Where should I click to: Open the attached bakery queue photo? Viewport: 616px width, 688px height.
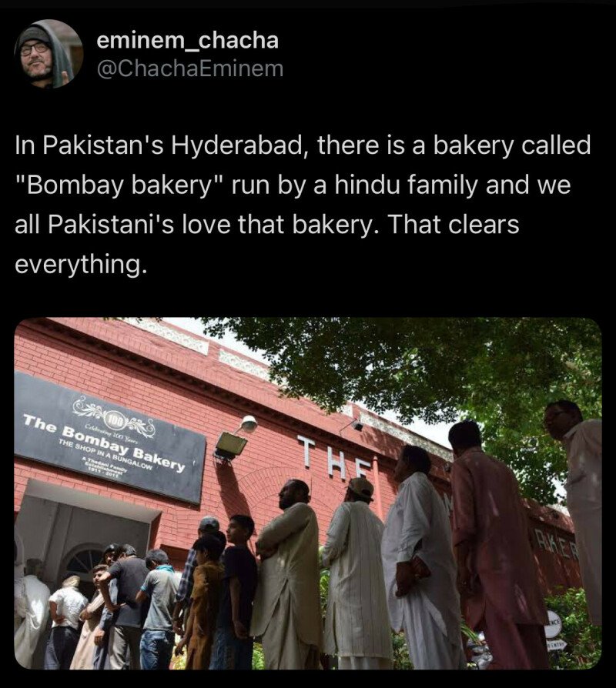tap(308, 493)
